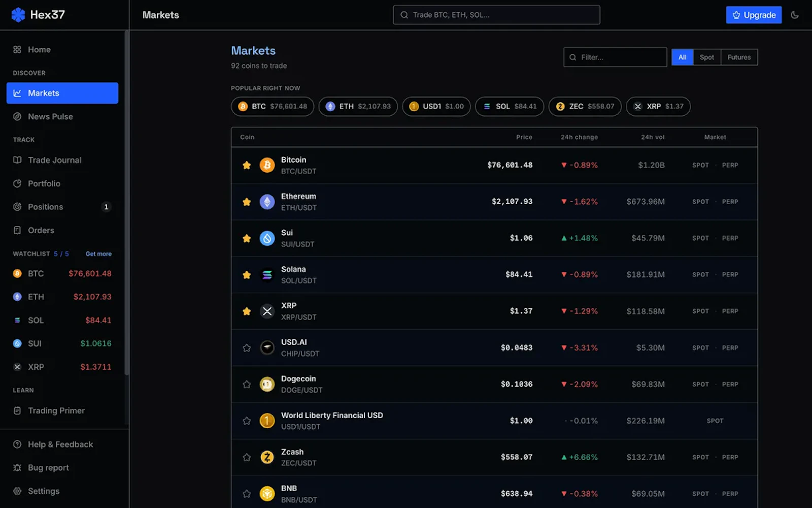Open World Liberty Financial USD SPOT market
This screenshot has height=508, width=812.
(715, 421)
